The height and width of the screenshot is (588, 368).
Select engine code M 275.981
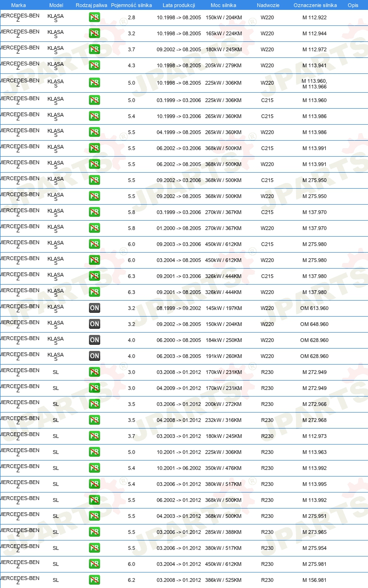pos(314,564)
